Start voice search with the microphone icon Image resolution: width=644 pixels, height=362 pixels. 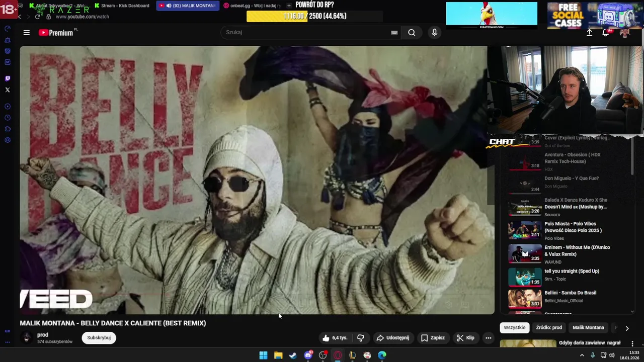pyautogui.click(x=435, y=33)
